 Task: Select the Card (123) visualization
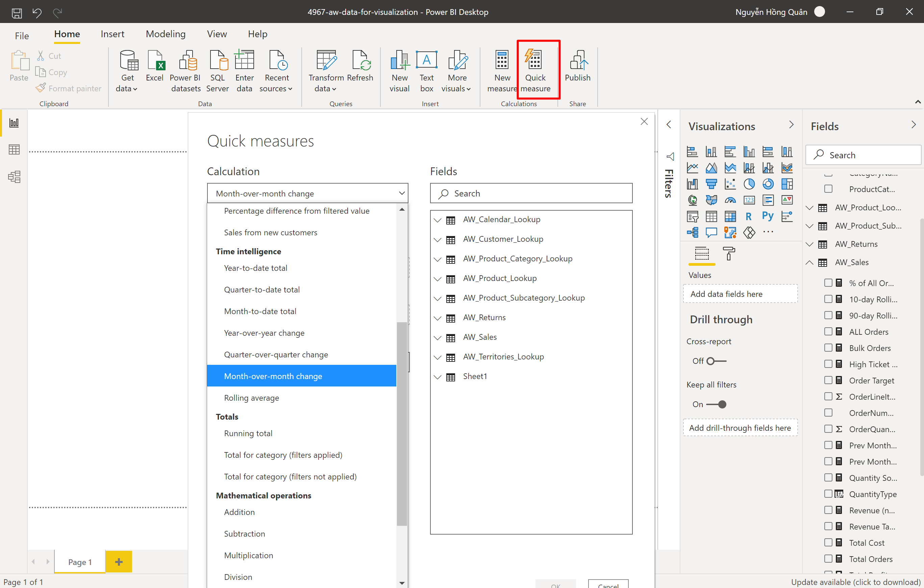coord(749,200)
